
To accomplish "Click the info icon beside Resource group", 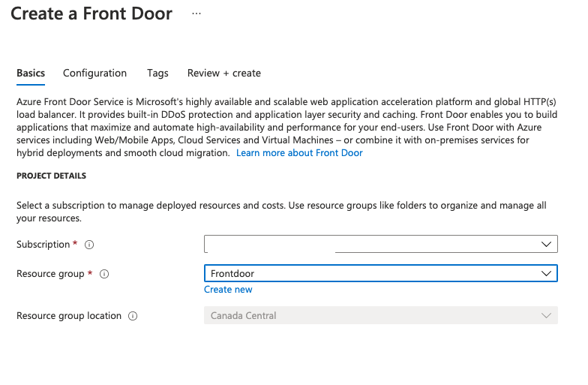I will 104,274.
